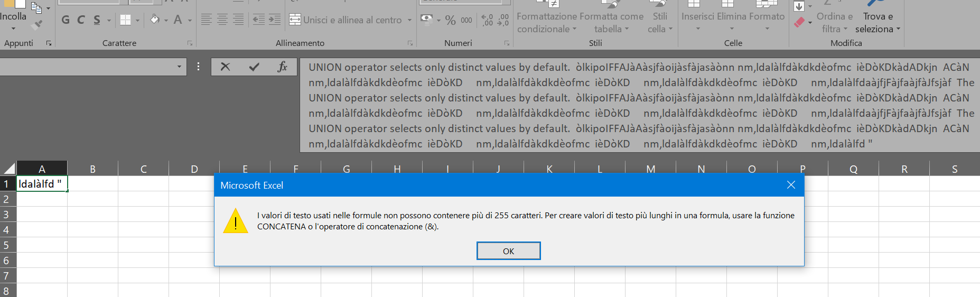Screen dimensions: 980x297
Task: Click the format painter brush
Action: 36,24
